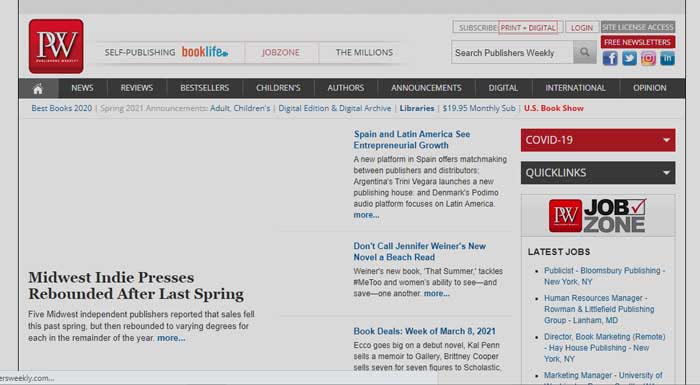Open the Twitter social icon
Screen dimensions: 700x385
click(629, 58)
